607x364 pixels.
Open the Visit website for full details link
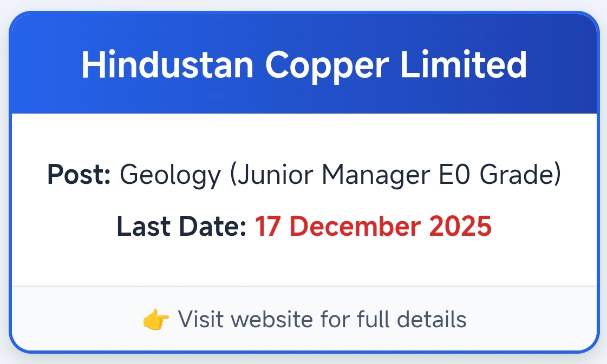coord(322,320)
